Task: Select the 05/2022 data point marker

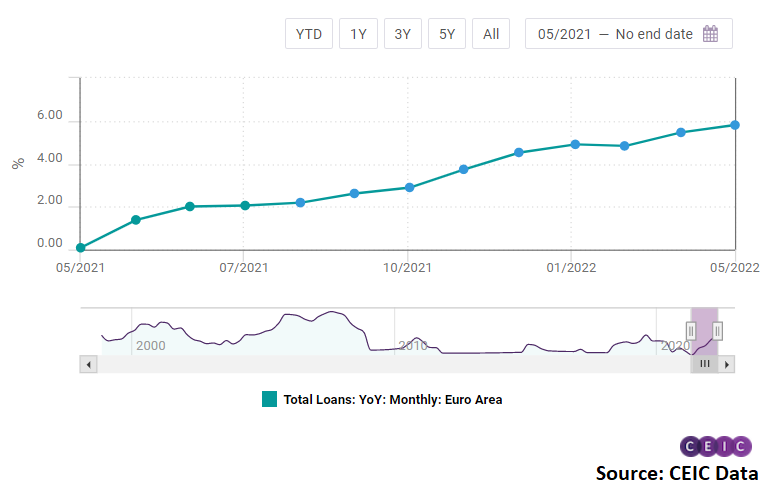Action: (735, 125)
